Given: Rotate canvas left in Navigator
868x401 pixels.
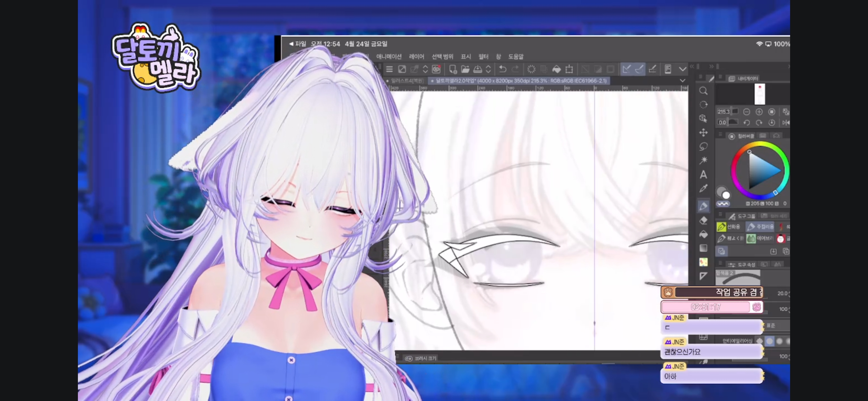Looking at the screenshot, I should (x=746, y=123).
